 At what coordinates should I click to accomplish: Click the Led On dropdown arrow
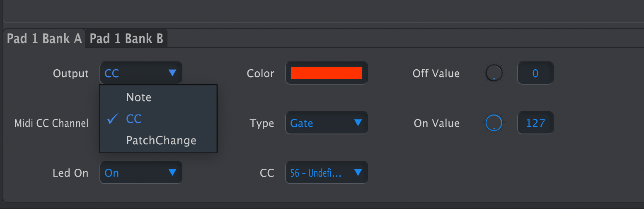coord(172,173)
